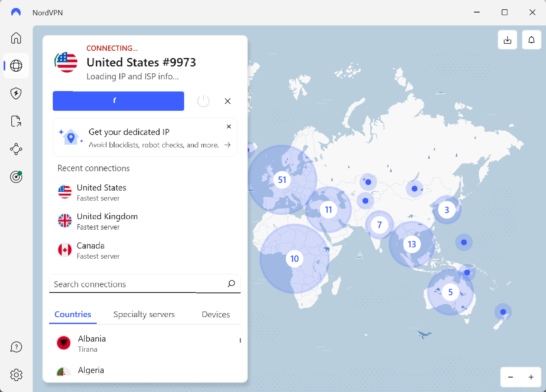
Task: Open Help via the question mark icon
Action: (x=16, y=347)
